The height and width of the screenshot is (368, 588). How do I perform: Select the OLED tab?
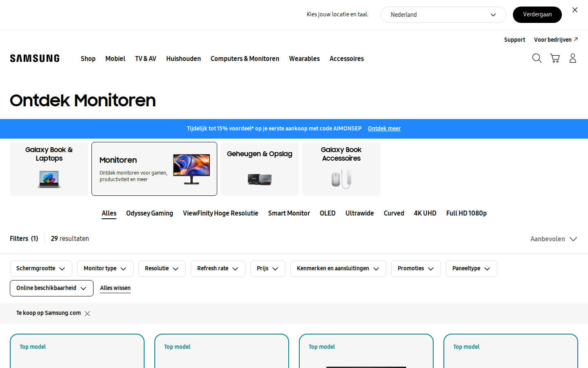tap(327, 213)
